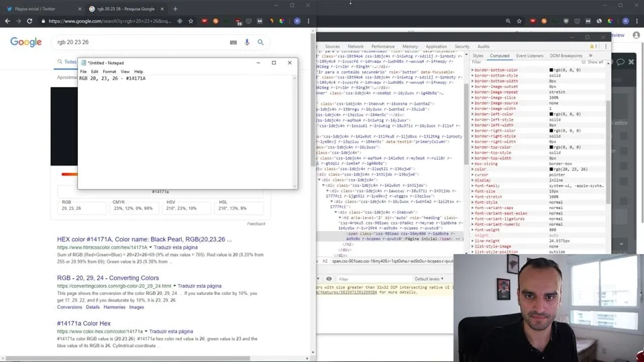Enable the Show all checkbox in Computed
The width and height of the screenshot is (644, 362).
tap(583, 62)
